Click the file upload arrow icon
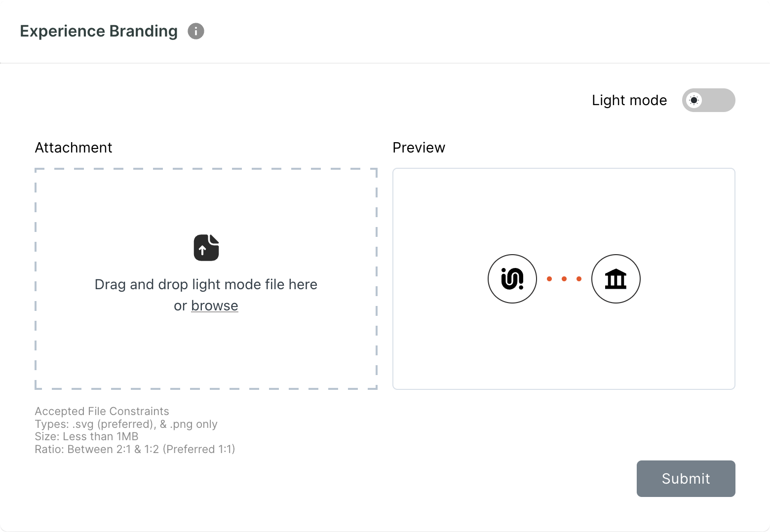 (206, 247)
